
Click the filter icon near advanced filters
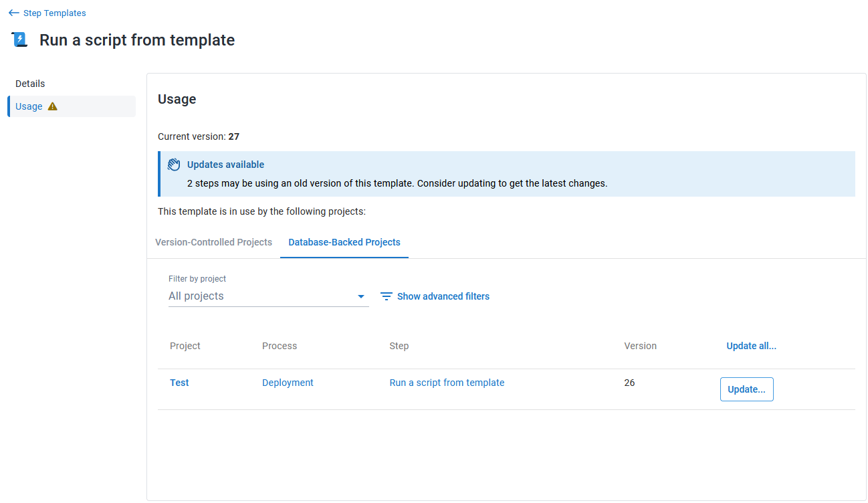(386, 296)
